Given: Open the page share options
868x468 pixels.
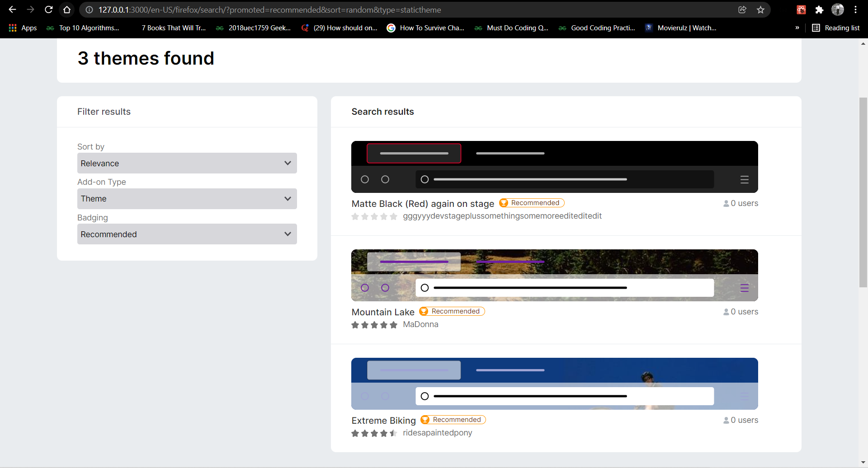Looking at the screenshot, I should click(x=742, y=9).
